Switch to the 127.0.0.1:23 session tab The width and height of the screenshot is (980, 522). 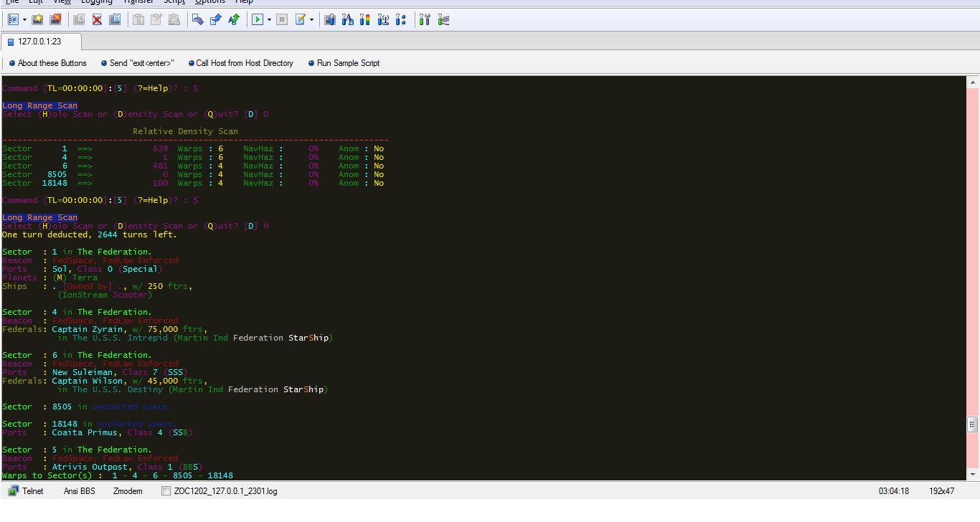click(x=40, y=42)
